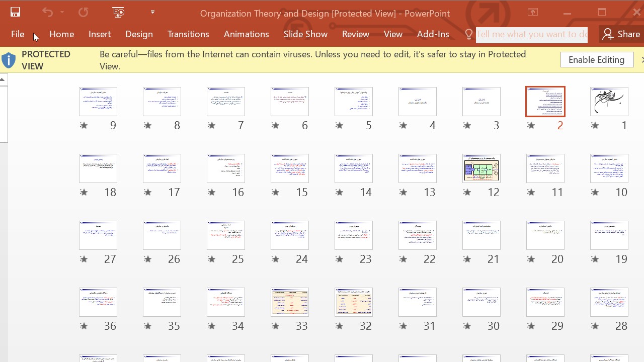
Task: Open the Slide Show tab
Action: pyautogui.click(x=305, y=34)
